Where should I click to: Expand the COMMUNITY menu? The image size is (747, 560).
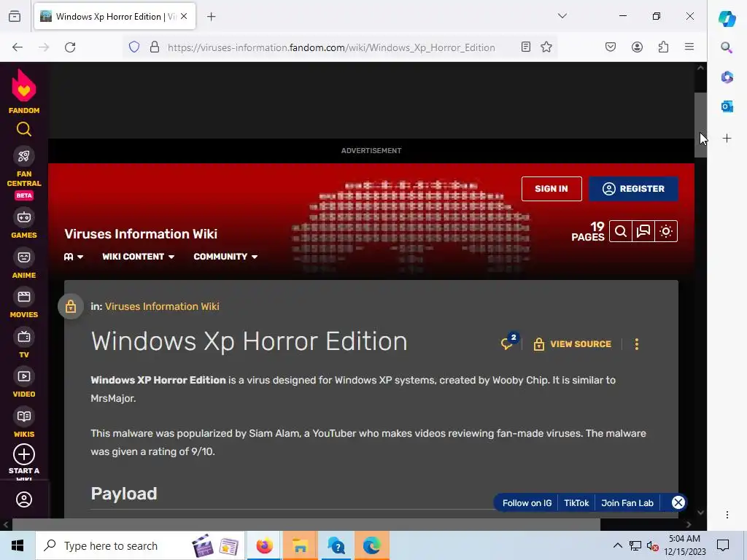click(x=225, y=257)
